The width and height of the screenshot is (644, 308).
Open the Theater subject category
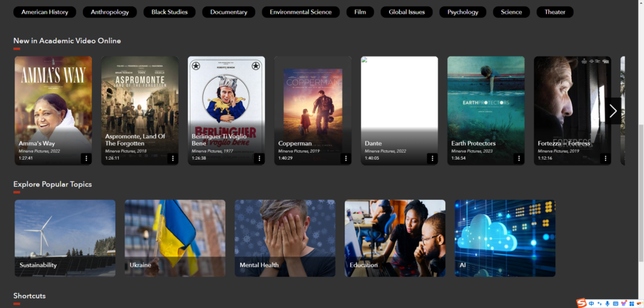click(555, 12)
